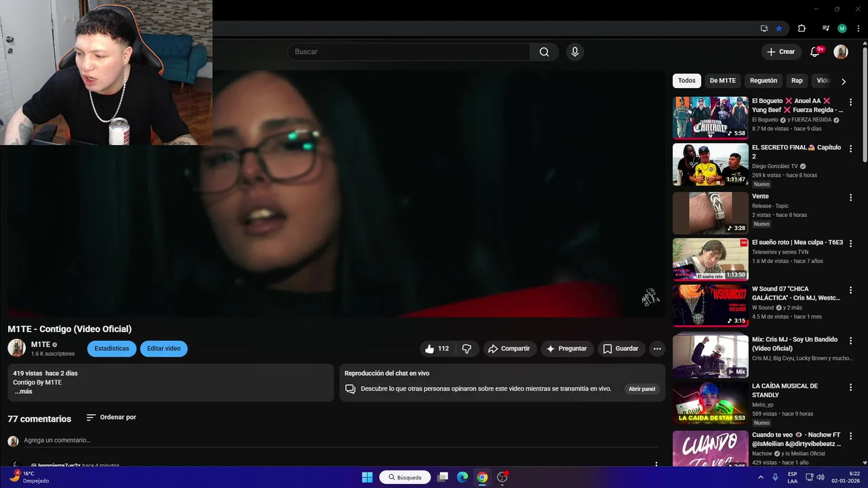Click the blue bookmark star icon
Screen dimensions: 868x488
click(x=779, y=28)
